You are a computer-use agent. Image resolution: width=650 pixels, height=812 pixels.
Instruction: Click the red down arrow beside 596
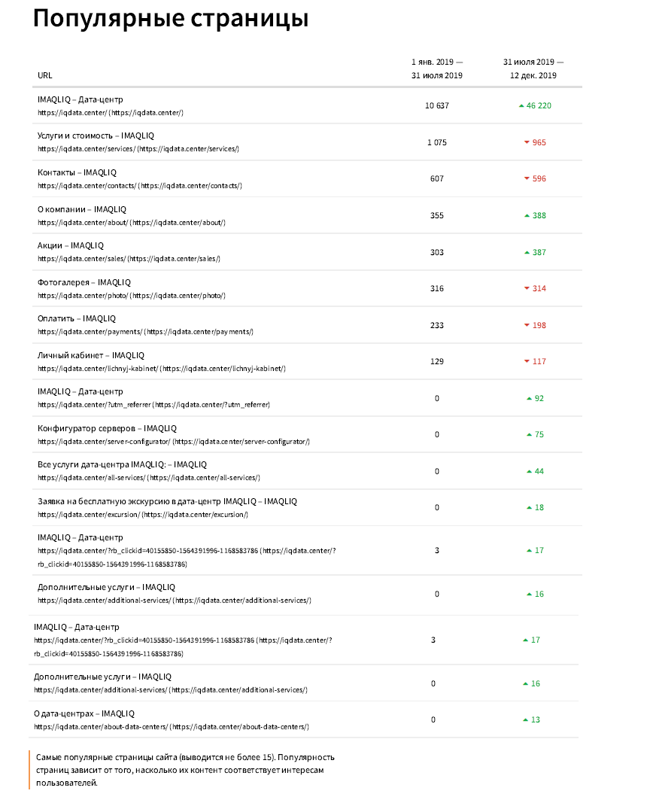point(527,178)
